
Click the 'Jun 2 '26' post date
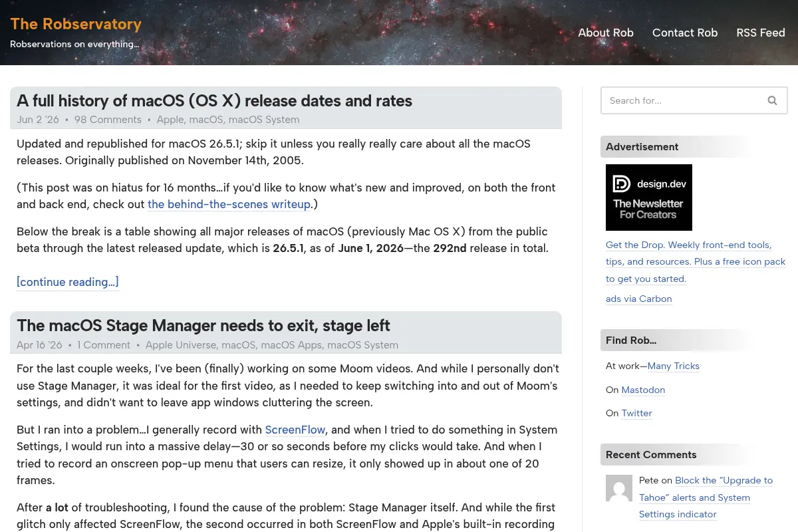point(38,120)
